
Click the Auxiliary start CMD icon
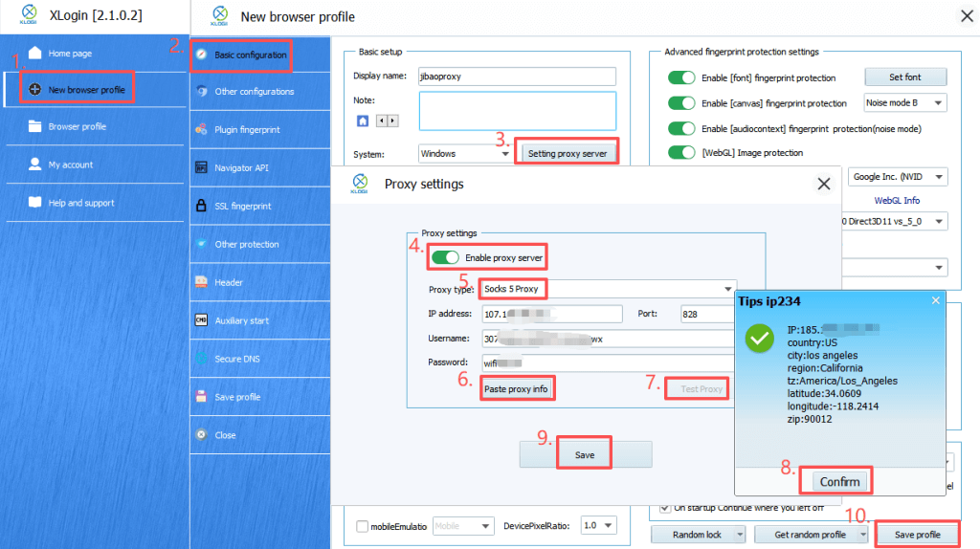point(201,320)
